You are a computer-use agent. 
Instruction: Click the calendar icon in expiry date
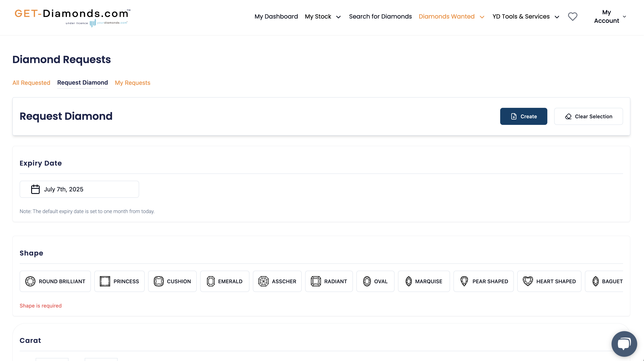point(35,189)
